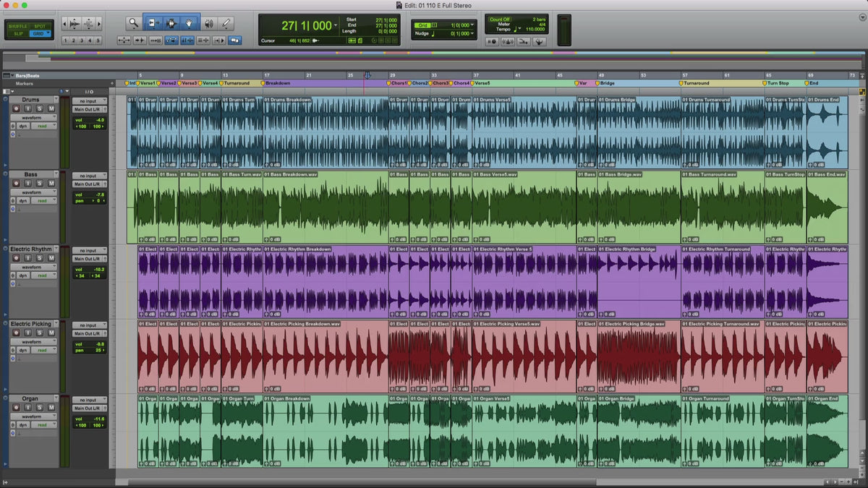
Task: Expand the Bass 'no input' selector
Action: [89, 176]
